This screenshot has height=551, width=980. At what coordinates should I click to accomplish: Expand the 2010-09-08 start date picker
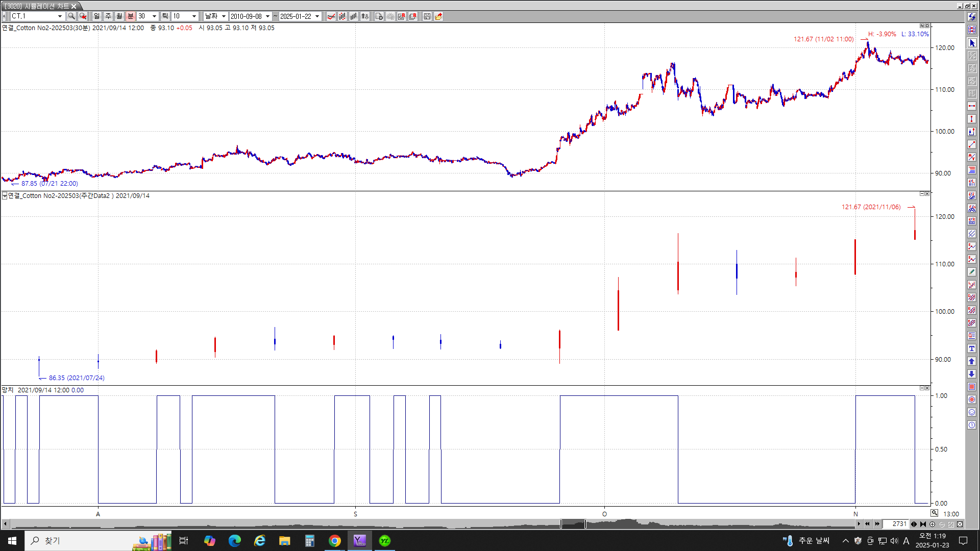click(x=267, y=16)
